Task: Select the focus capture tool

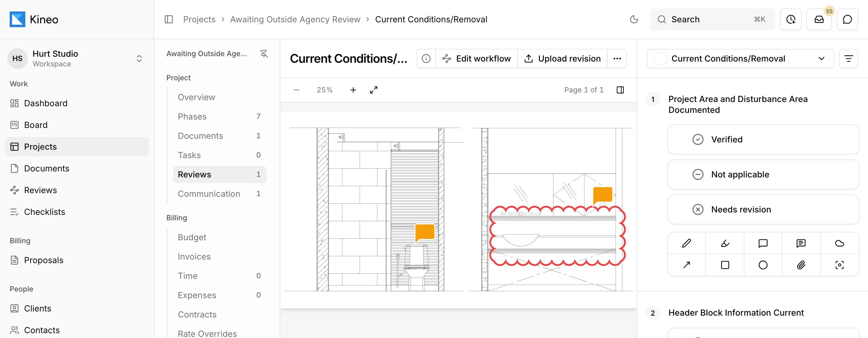Action: 839,265
